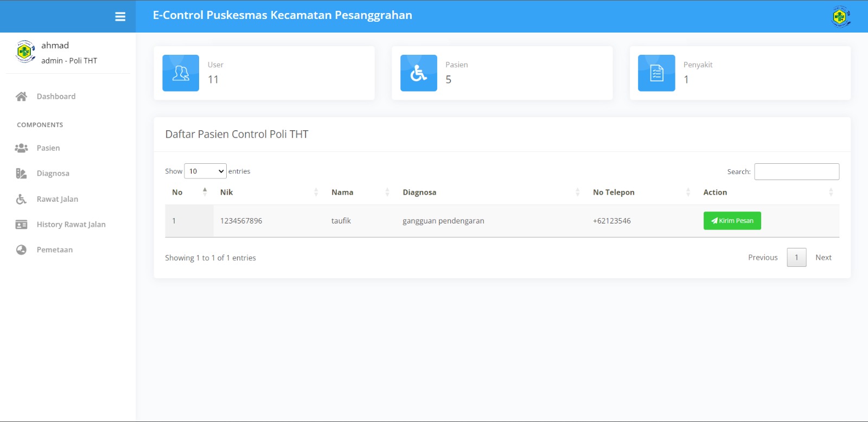Click the Dashboard home icon
868x422 pixels.
point(21,97)
